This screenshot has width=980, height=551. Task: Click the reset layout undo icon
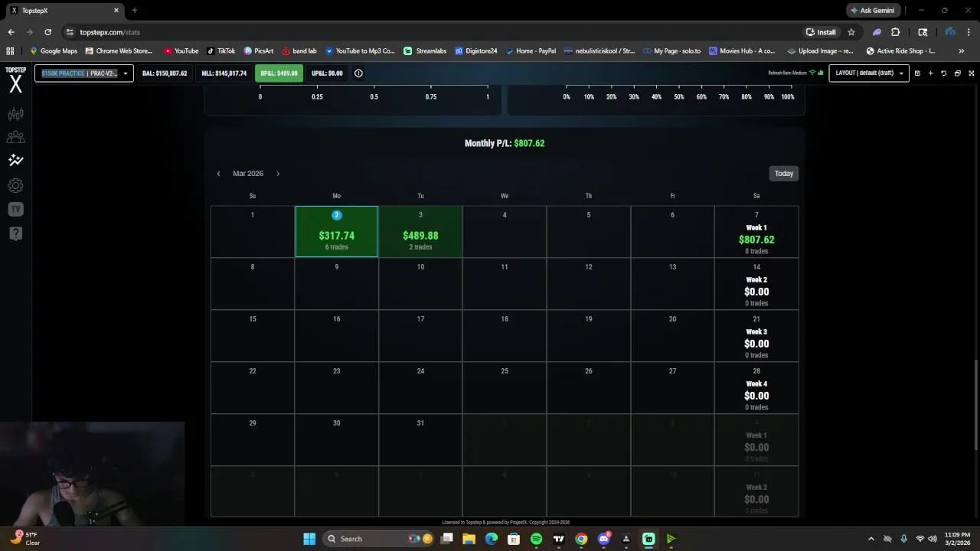(x=943, y=73)
